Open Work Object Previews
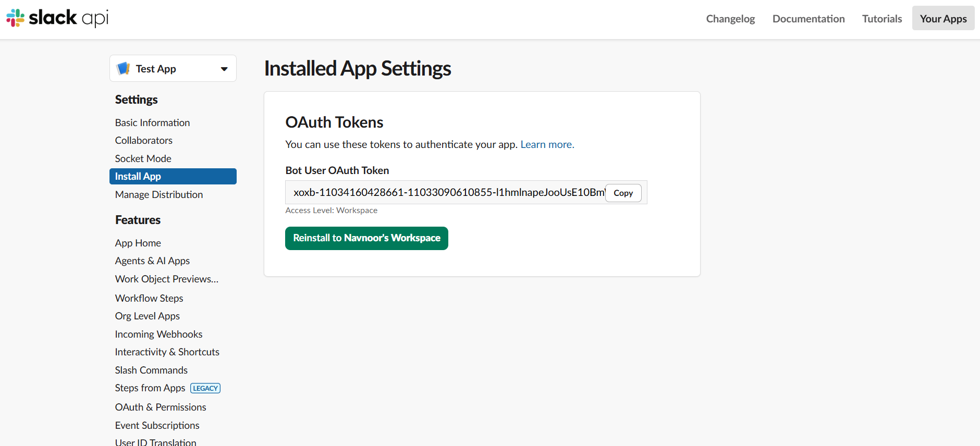 [x=167, y=279]
